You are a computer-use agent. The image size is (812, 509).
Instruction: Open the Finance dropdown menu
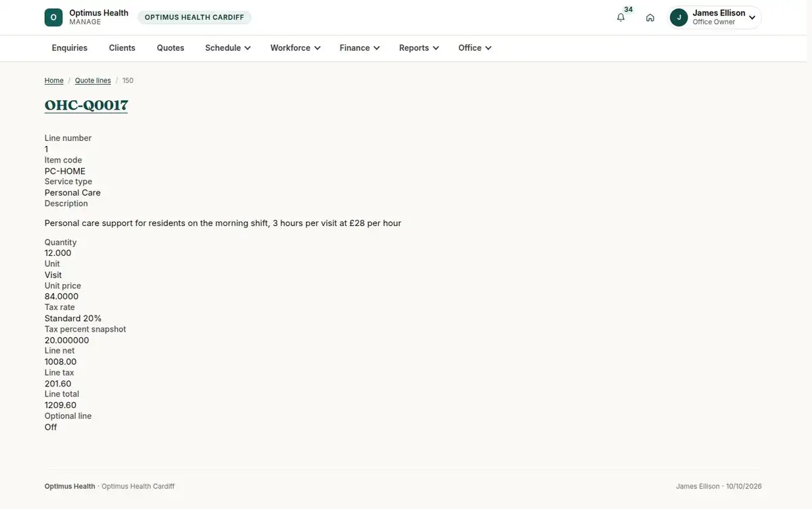pyautogui.click(x=359, y=48)
